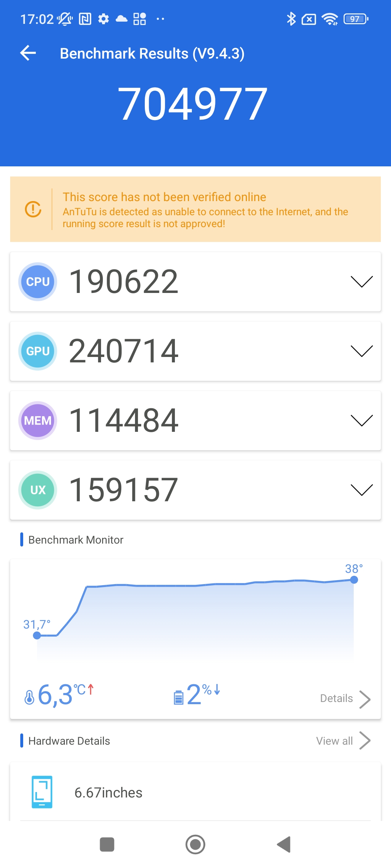Tap the MEM score badge icon

point(38,421)
